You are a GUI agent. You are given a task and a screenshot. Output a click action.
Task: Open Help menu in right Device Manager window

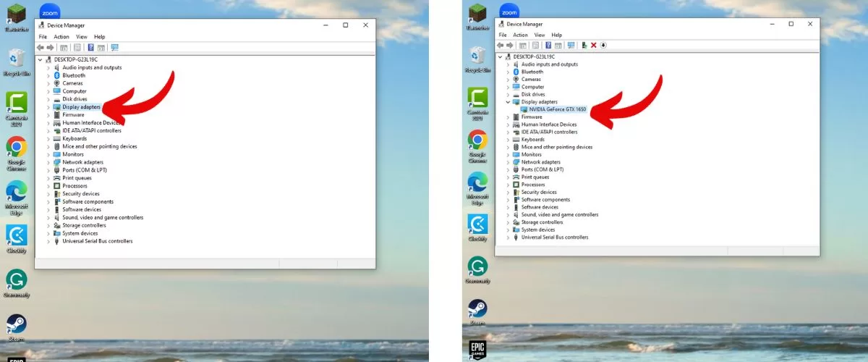point(557,35)
